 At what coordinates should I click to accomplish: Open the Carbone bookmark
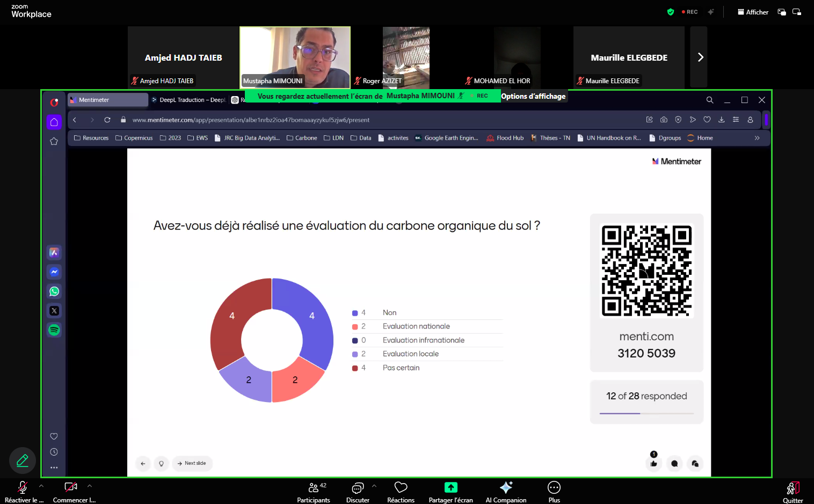302,138
